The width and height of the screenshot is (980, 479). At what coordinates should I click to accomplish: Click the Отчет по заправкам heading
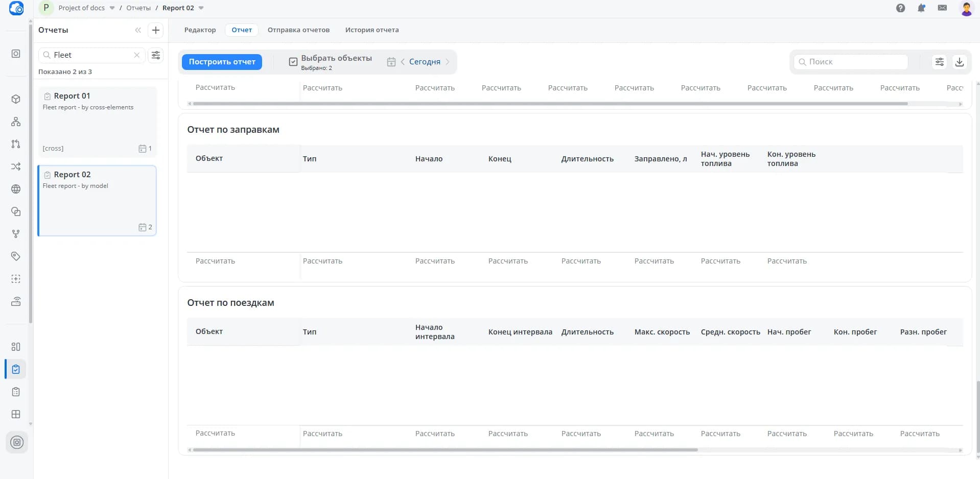(x=233, y=130)
